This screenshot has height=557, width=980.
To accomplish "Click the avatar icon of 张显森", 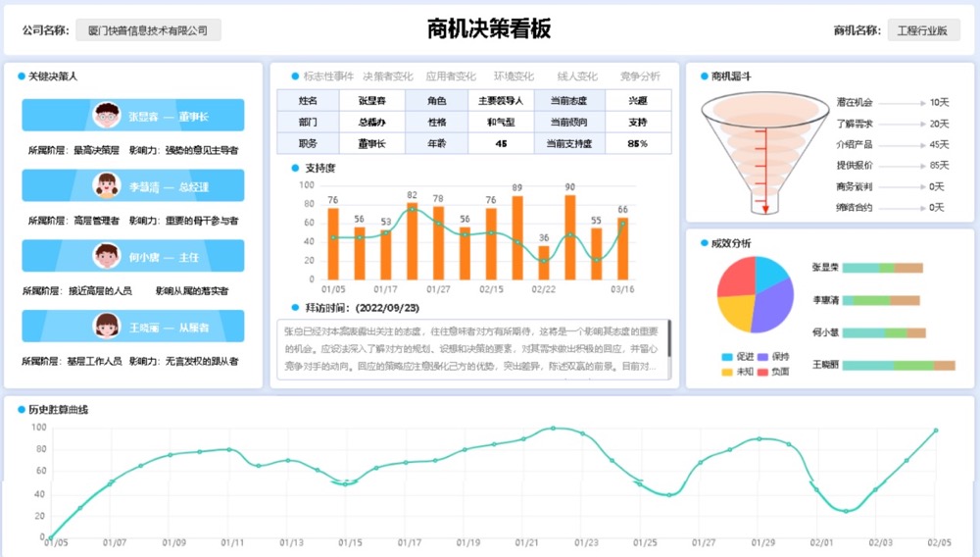I will tap(107, 116).
